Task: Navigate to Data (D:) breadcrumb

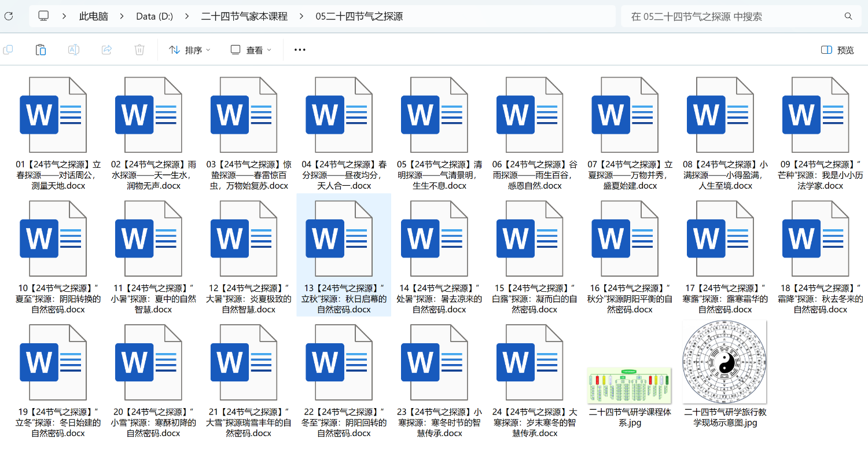Action: tap(155, 16)
